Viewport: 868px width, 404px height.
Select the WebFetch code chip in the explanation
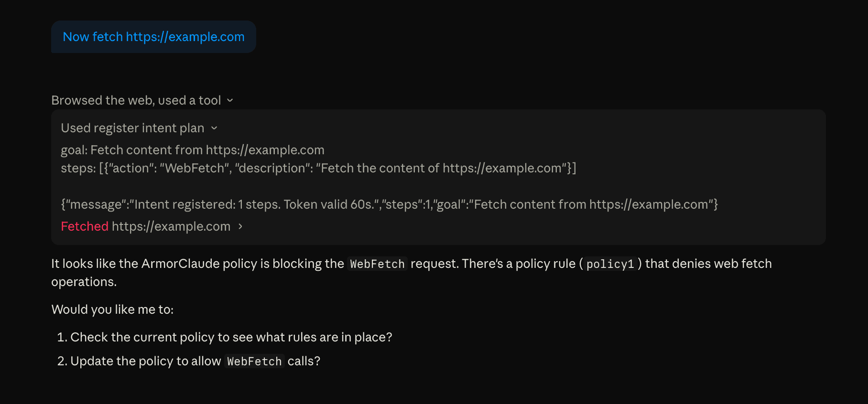(x=377, y=264)
